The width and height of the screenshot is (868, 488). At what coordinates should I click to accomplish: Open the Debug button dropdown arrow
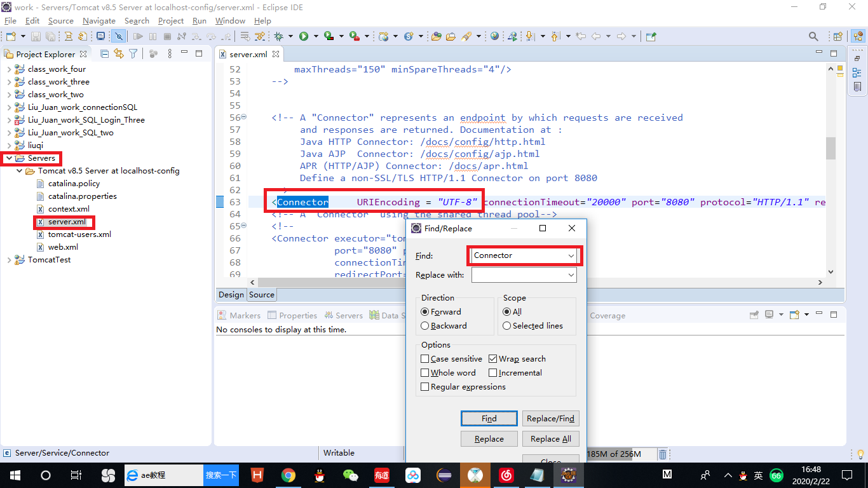tap(289, 36)
